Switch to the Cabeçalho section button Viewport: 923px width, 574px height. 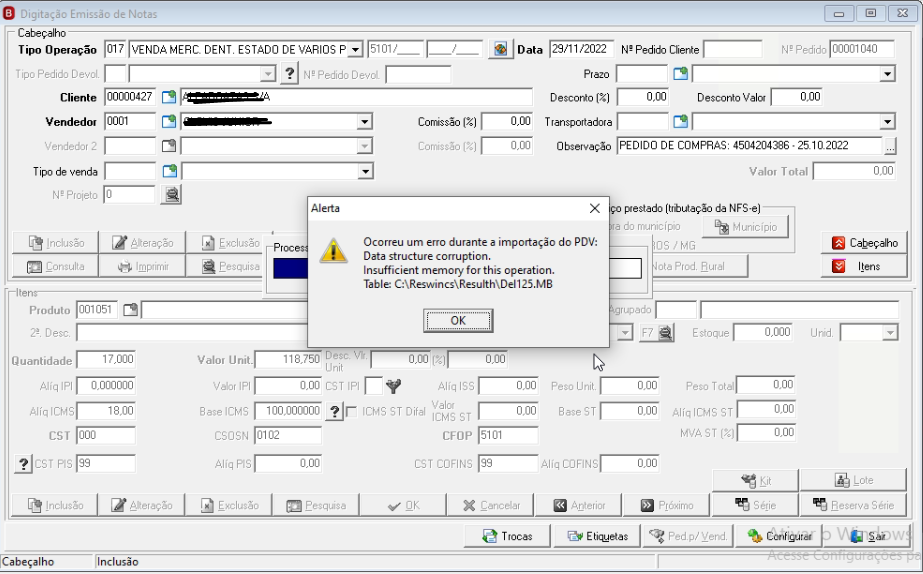pos(864,243)
